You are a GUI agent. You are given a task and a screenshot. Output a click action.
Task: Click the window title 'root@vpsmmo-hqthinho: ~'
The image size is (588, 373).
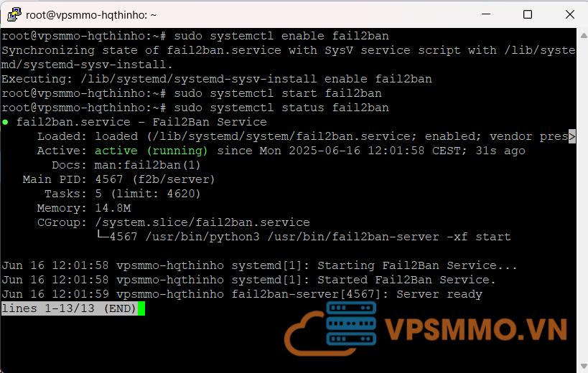91,15
